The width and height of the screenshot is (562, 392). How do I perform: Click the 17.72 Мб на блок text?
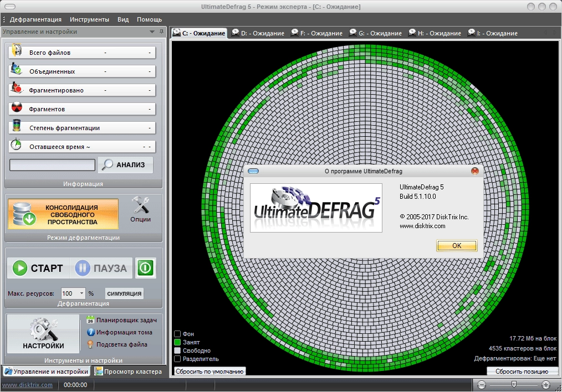[x=533, y=338]
